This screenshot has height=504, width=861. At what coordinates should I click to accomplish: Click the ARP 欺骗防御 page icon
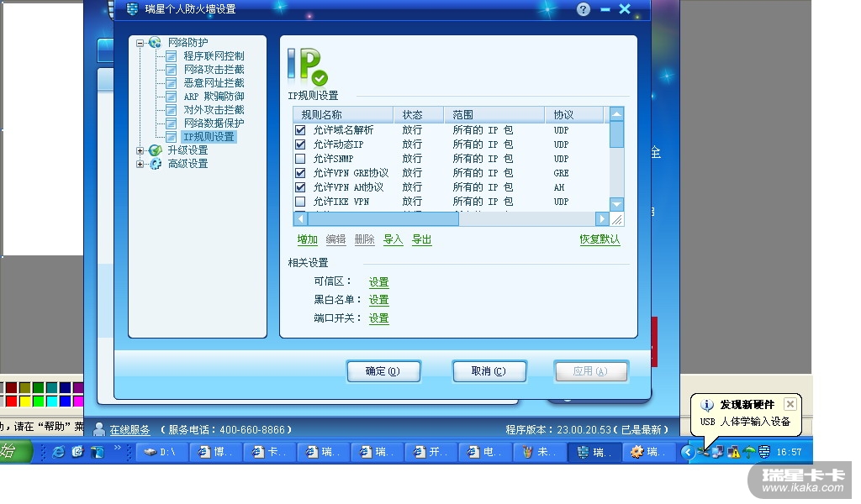pyautogui.click(x=172, y=97)
